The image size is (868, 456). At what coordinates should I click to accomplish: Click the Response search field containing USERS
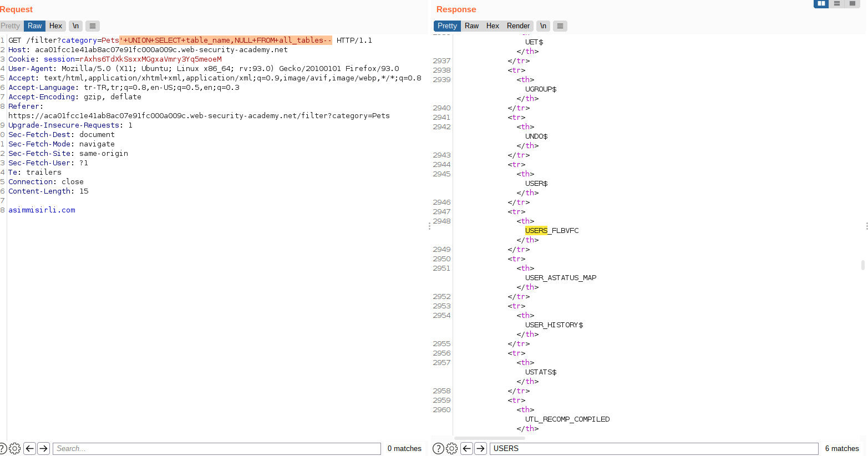coord(654,448)
